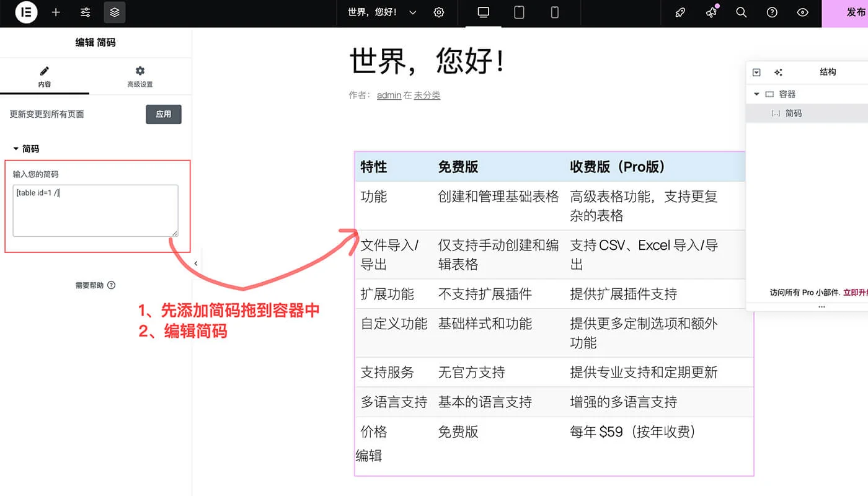Click the What's New megaphone icon
This screenshot has height=496, width=868.
[711, 12]
